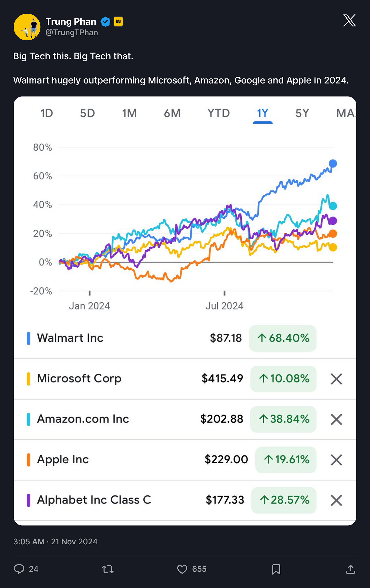This screenshot has width=370, height=588.
Task: Remove Microsoft Corp from comparison
Action: 336,379
